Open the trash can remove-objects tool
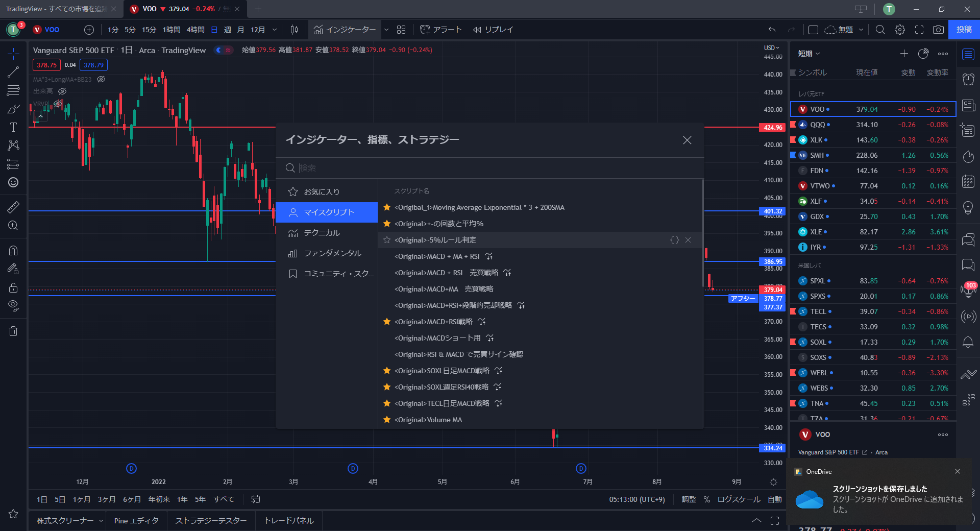The height and width of the screenshot is (531, 980). coord(13,331)
